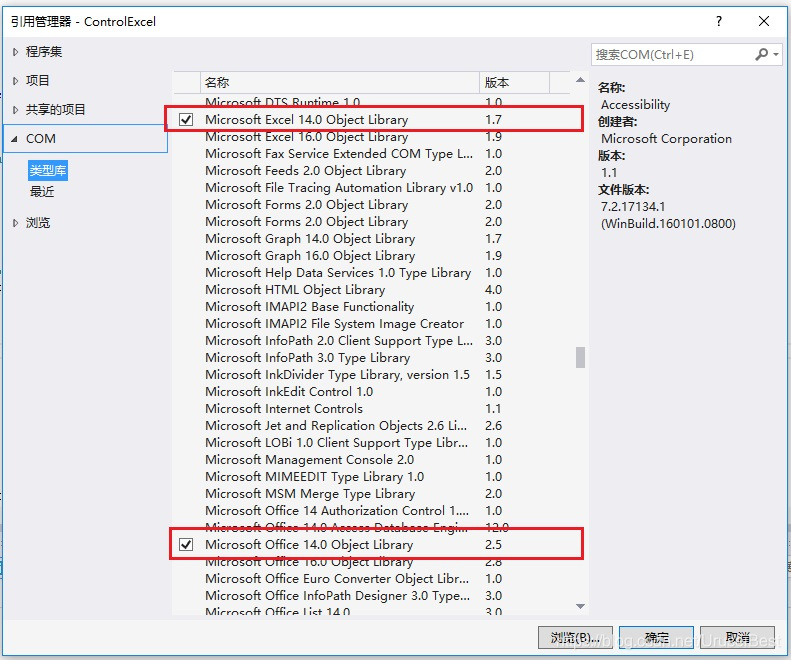Click the vertical scrollbar thumb

coord(581,357)
